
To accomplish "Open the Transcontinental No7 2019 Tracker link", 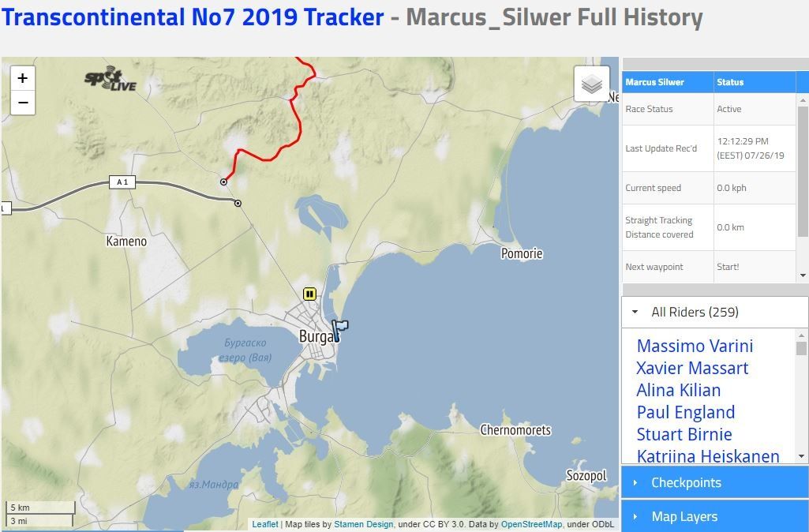I will (x=193, y=17).
